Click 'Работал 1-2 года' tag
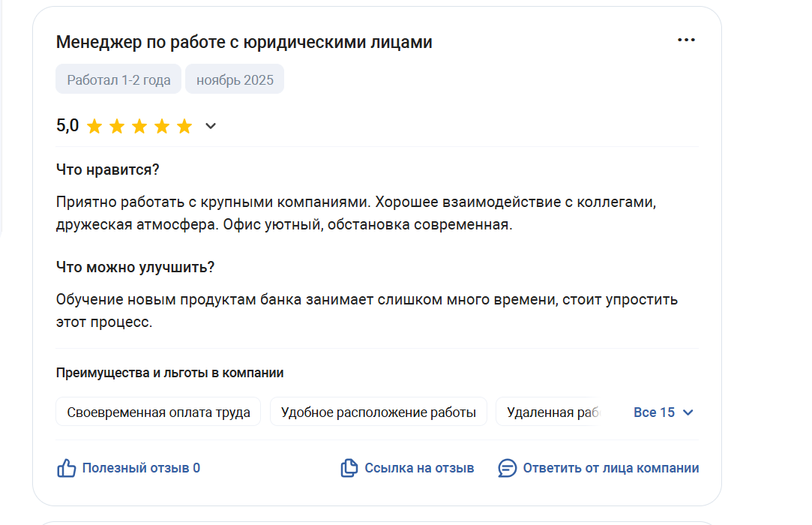 click(118, 79)
